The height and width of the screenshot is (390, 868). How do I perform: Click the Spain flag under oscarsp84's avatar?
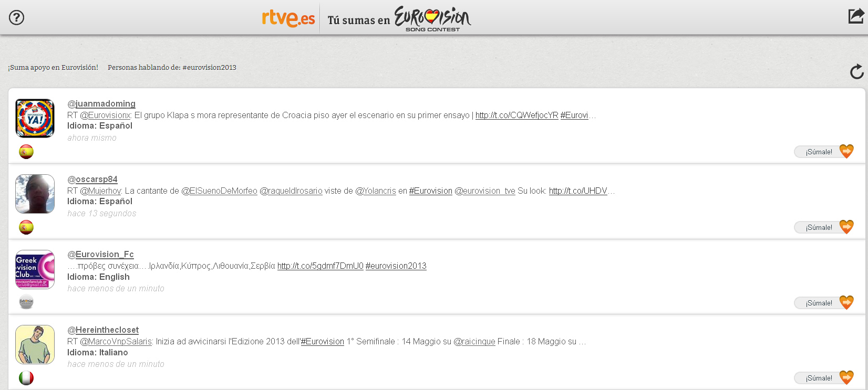pos(26,227)
